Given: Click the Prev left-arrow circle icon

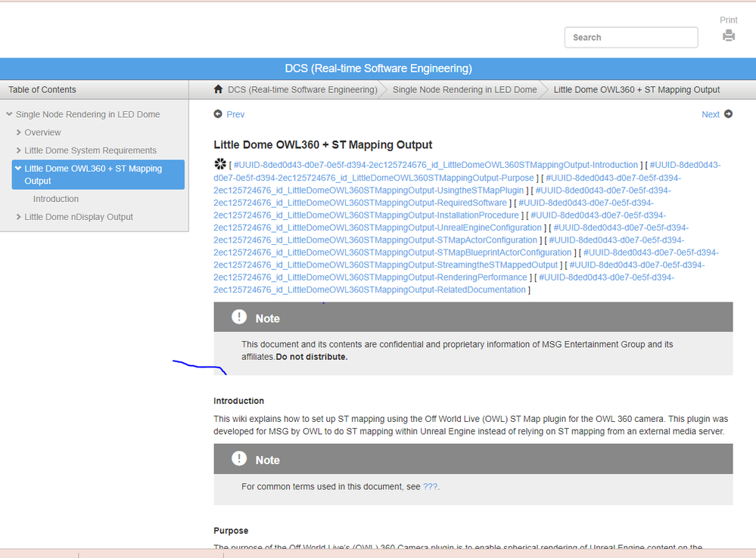Looking at the screenshot, I should (x=218, y=113).
